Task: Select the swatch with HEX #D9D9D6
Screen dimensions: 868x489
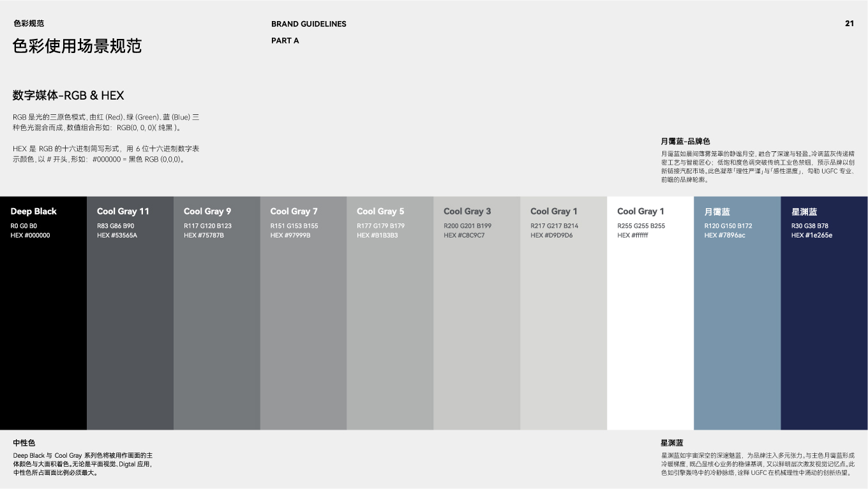Action: pyautogui.click(x=564, y=319)
